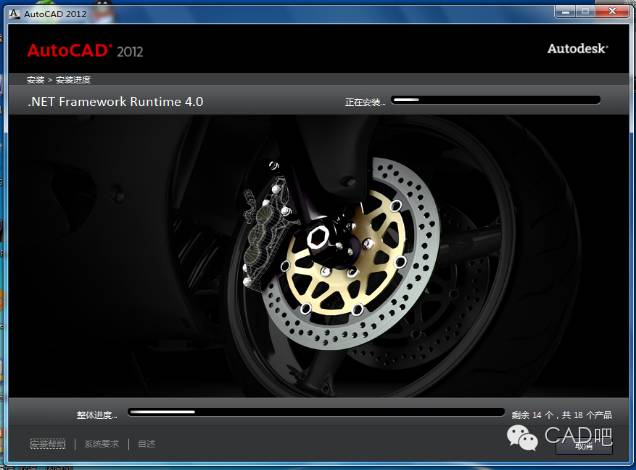Click the "剩余 14 个, 共 18 个产品" text
This screenshot has height=470, width=636.
(561, 415)
